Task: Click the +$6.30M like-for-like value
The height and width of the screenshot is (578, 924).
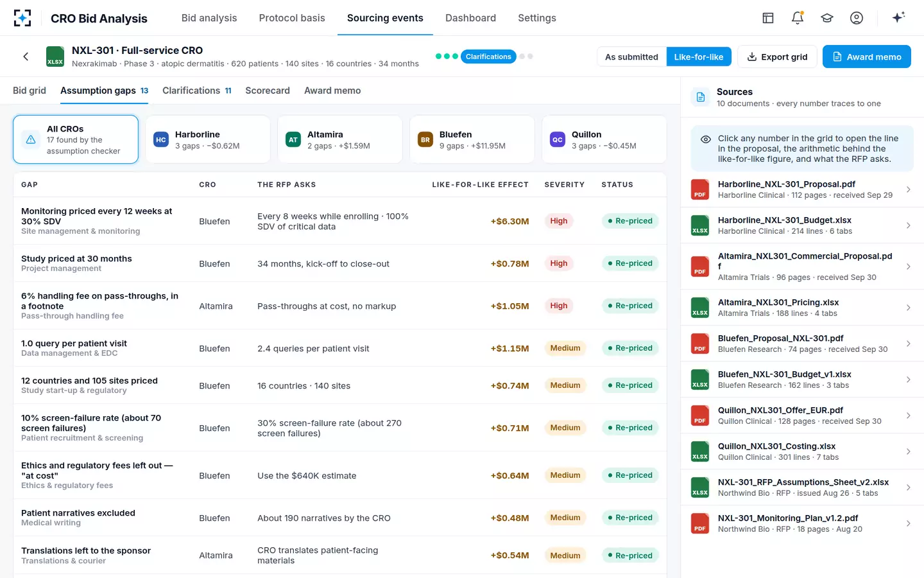Action: click(509, 221)
